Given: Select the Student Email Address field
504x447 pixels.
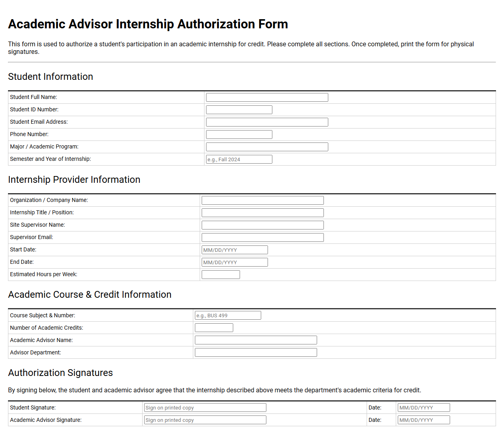Looking at the screenshot, I should [267, 122].
